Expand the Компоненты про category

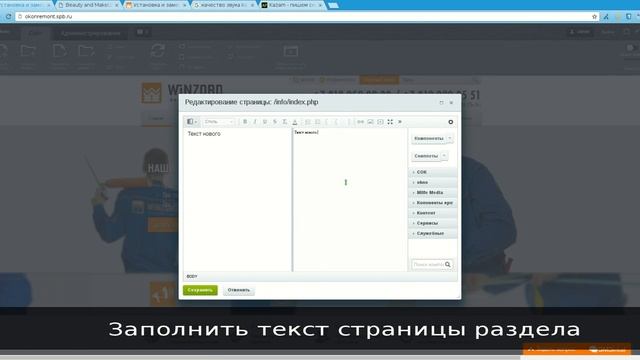(x=433, y=203)
